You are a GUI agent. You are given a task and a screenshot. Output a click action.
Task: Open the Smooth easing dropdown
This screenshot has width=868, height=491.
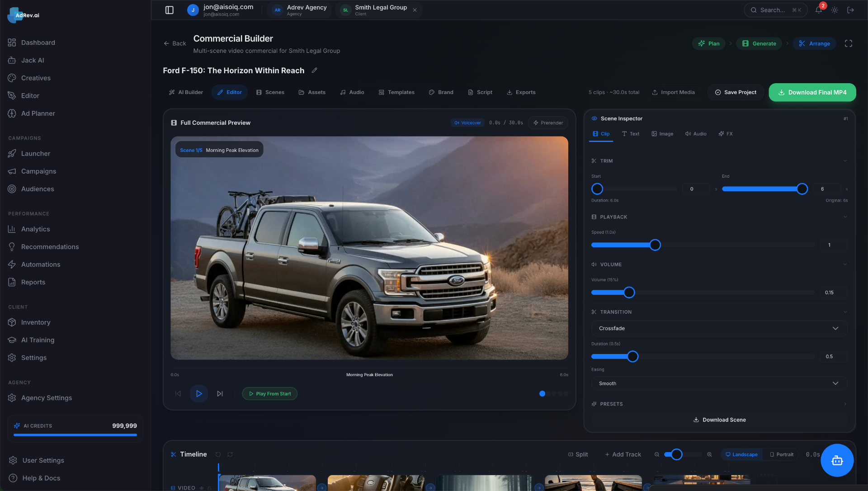719,383
